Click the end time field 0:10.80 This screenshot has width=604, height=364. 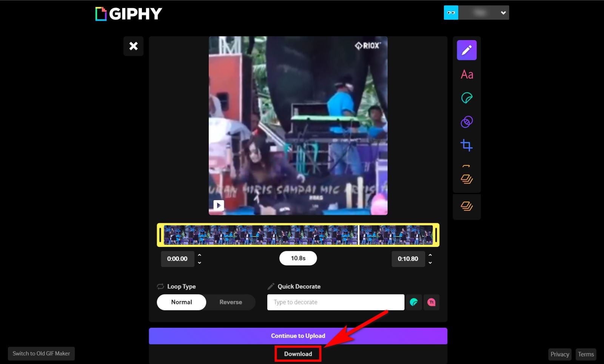pyautogui.click(x=408, y=259)
